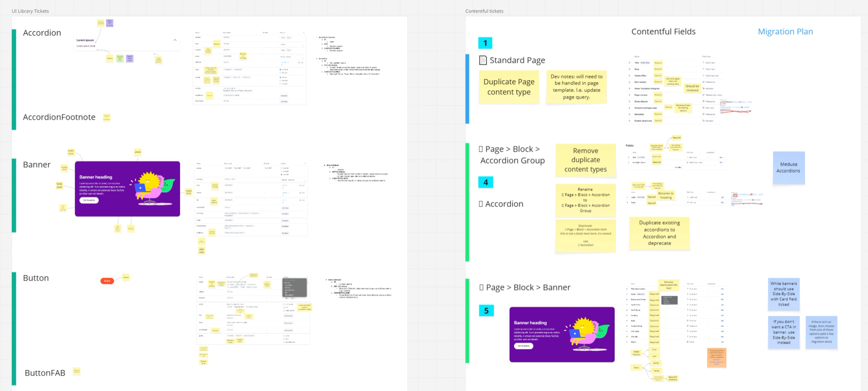Select the palette sticky above Banner preview
This screenshot has width=868, height=391.
coord(138,152)
